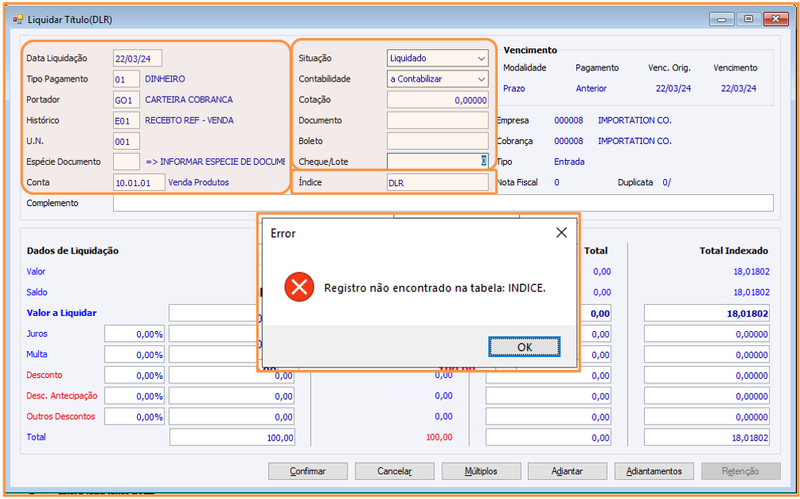Image resolution: width=800 pixels, height=499 pixels.
Task: Click the 'RECEBTO REF - VENDA' text
Action: [189, 120]
